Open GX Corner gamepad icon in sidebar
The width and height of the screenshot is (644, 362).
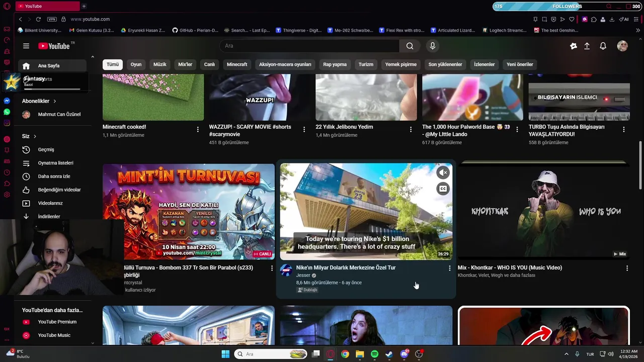click(x=7, y=29)
